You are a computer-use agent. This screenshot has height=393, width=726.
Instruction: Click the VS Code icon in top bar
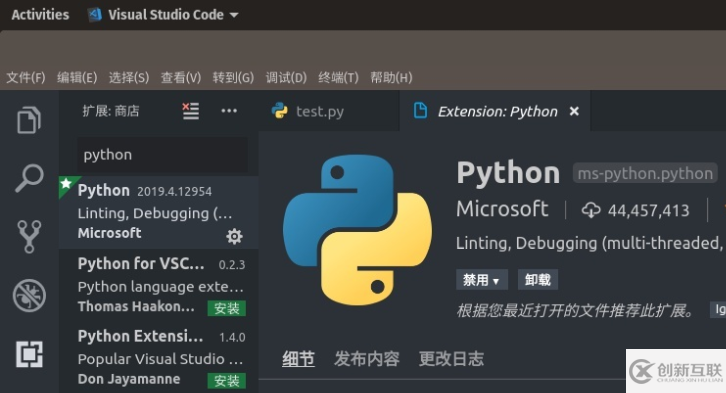pyautogui.click(x=94, y=14)
